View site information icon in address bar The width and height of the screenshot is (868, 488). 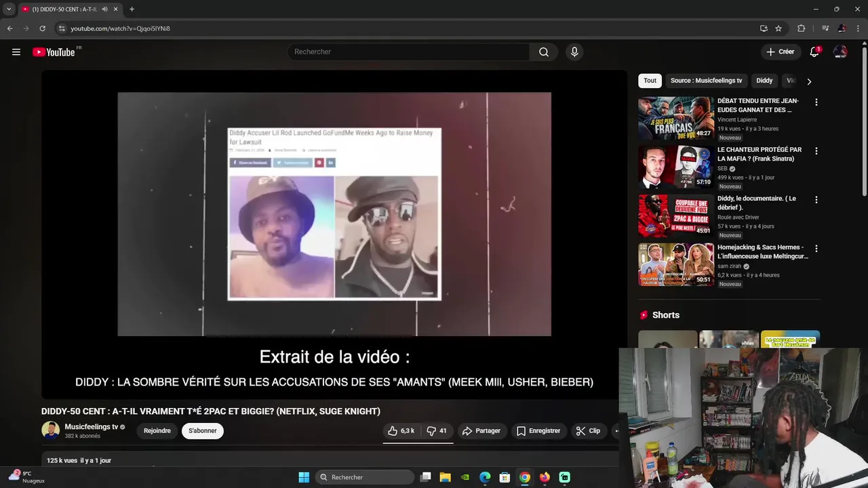[x=62, y=28]
